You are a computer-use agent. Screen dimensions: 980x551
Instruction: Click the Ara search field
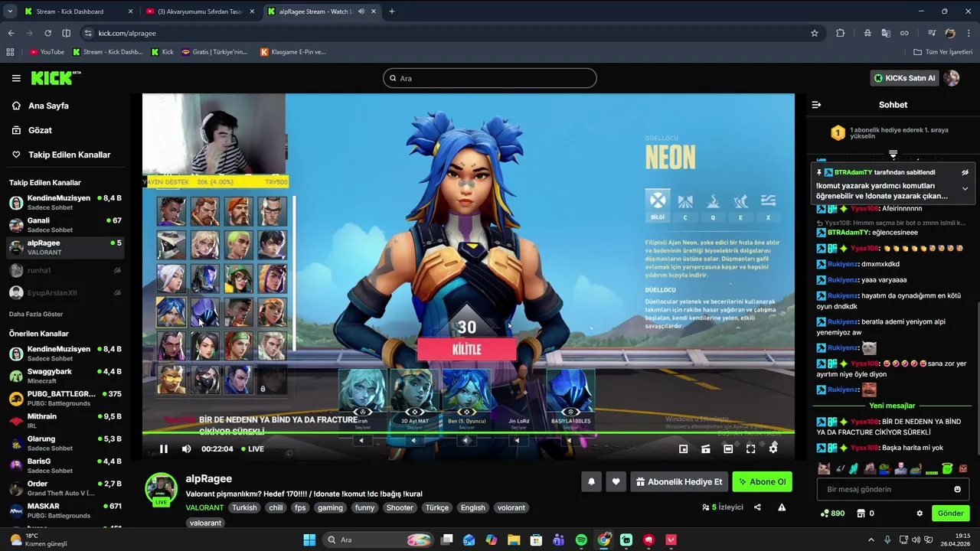pos(489,78)
